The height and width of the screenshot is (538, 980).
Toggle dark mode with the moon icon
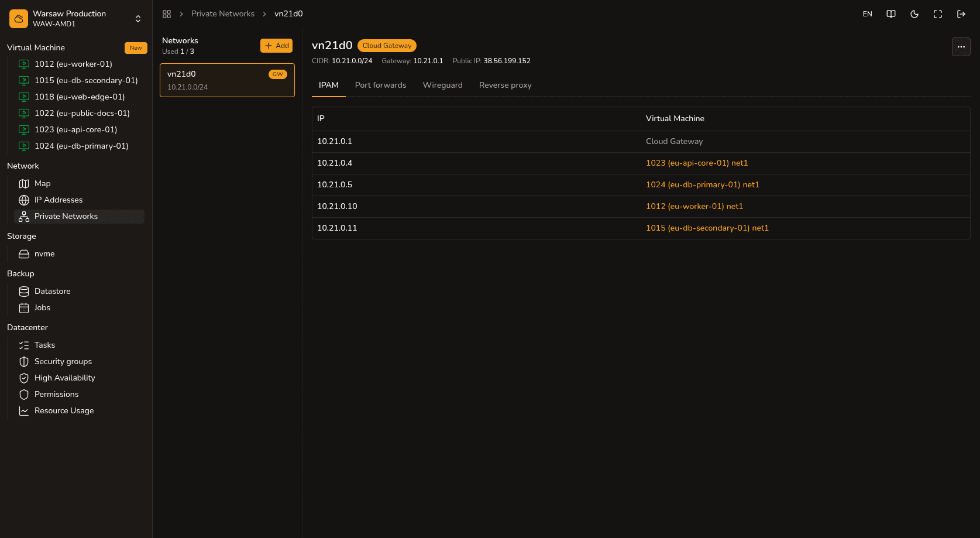point(914,14)
